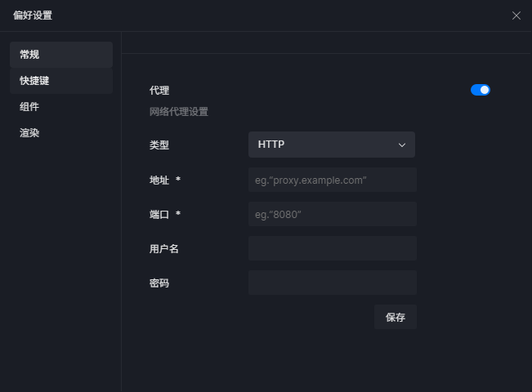Screen dimensions: 532x392
Task: Click the 端口 port input field
Action: 333,214
